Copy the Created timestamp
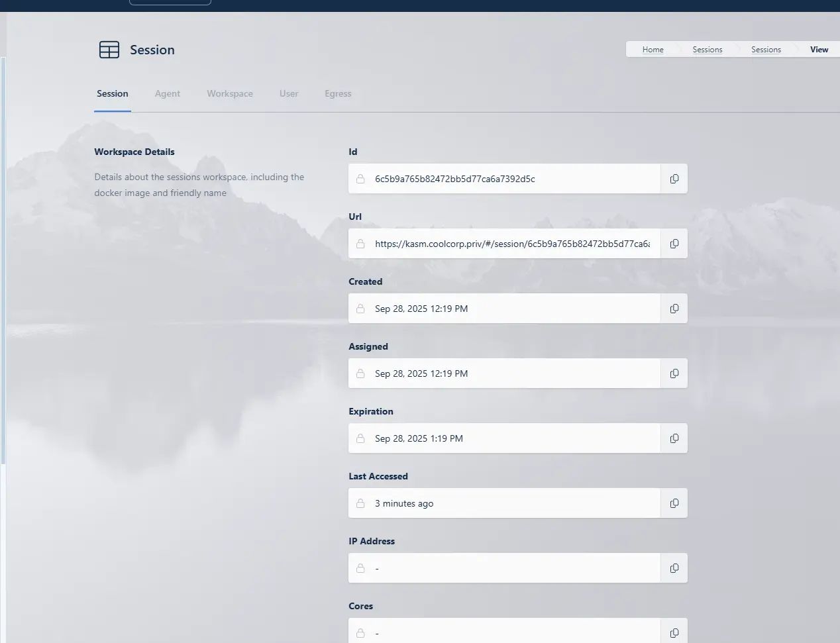Image resolution: width=840 pixels, height=643 pixels. (674, 309)
